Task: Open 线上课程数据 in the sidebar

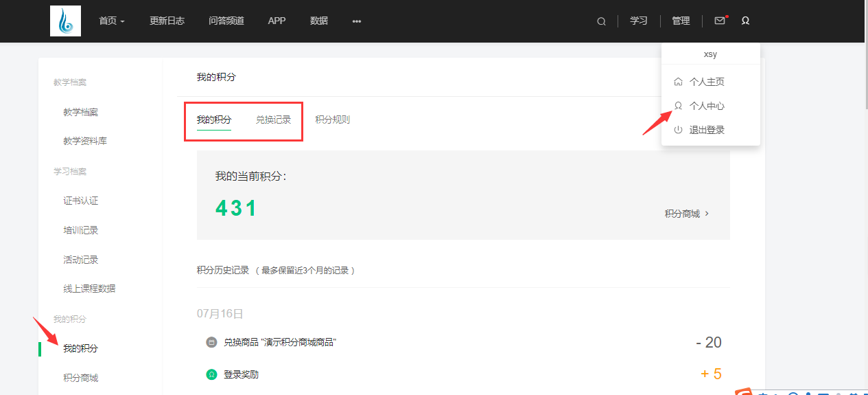Action: pos(89,289)
